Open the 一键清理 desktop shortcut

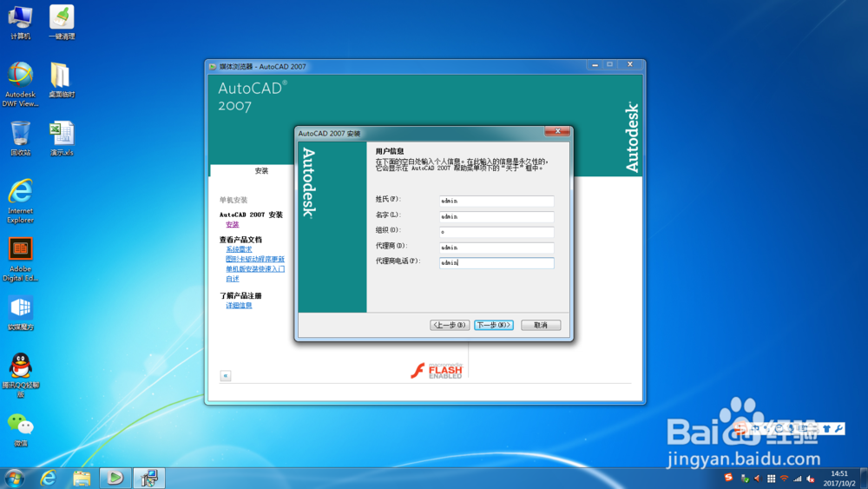62,23
